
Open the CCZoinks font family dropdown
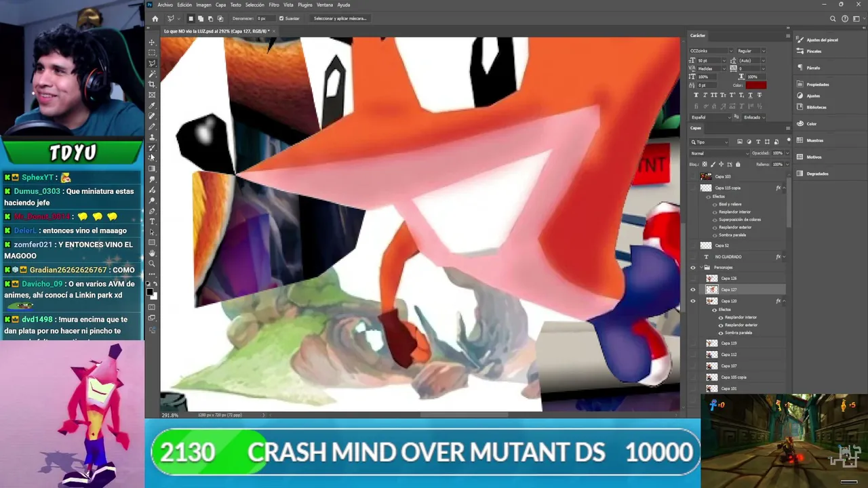tap(712, 51)
